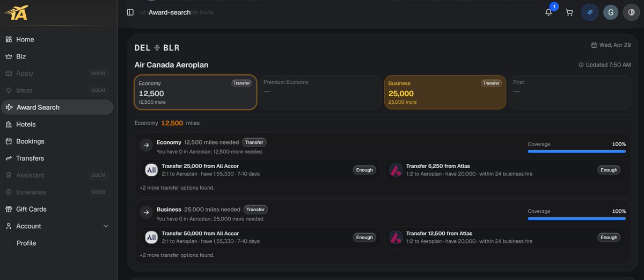
Task: Open the Gift Cards page
Action: pyautogui.click(x=56, y=209)
